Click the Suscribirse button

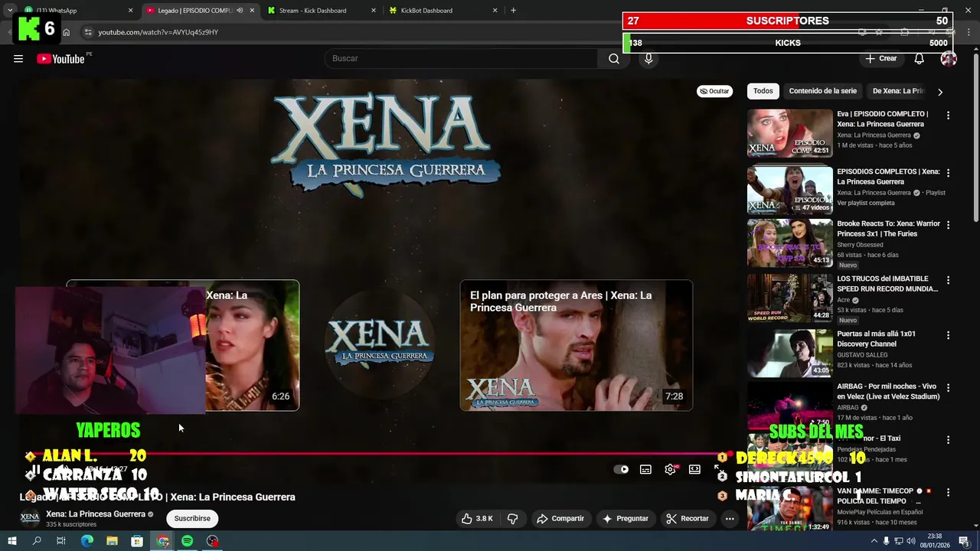(192, 519)
